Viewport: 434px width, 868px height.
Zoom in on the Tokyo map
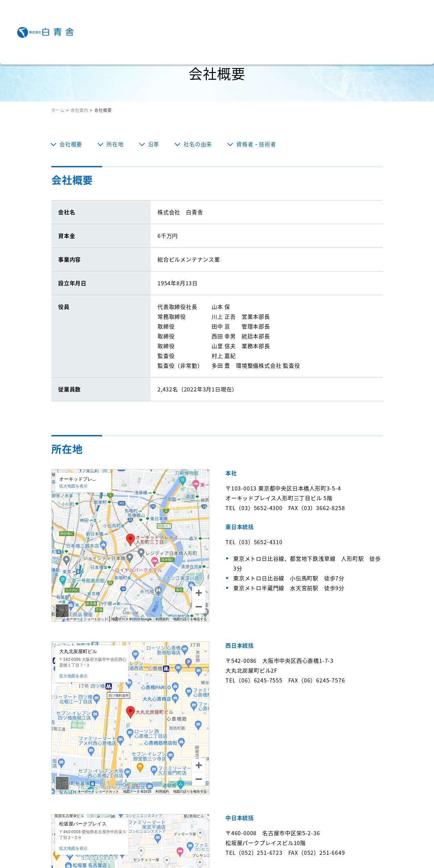(199, 593)
